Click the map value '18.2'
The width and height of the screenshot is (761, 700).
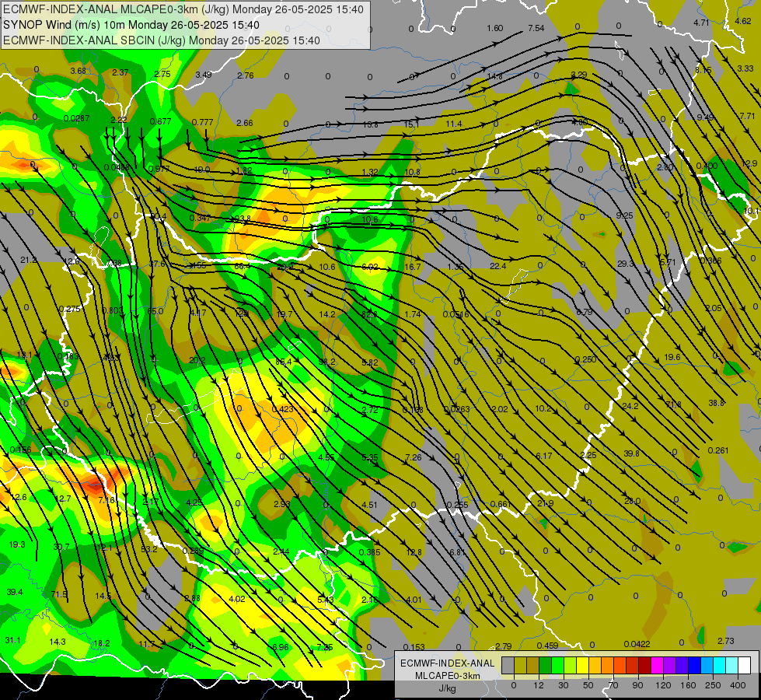pos(102,643)
